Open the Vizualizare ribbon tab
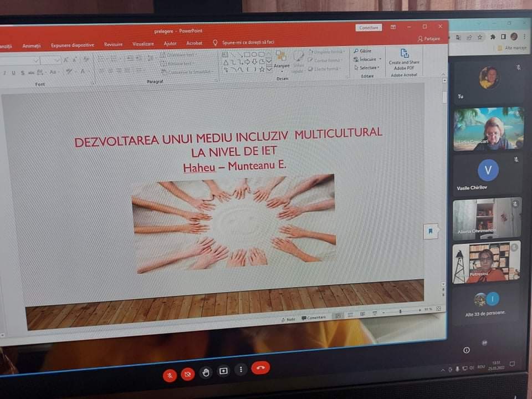532x399 pixels. coord(143,44)
